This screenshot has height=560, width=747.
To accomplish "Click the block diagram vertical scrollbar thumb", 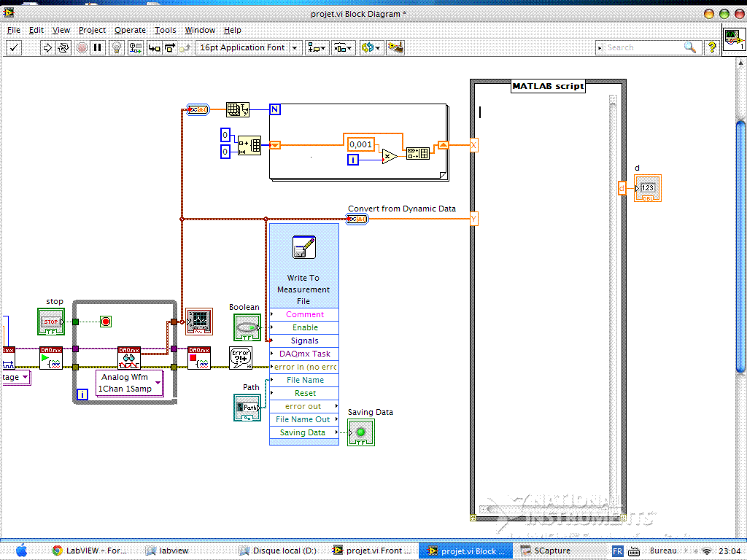I will [741, 246].
